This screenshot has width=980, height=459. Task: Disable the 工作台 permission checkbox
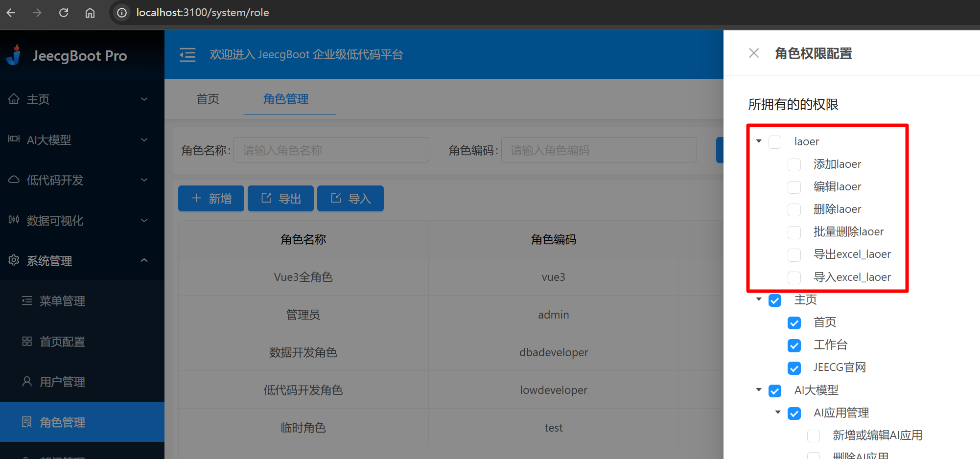tap(794, 345)
